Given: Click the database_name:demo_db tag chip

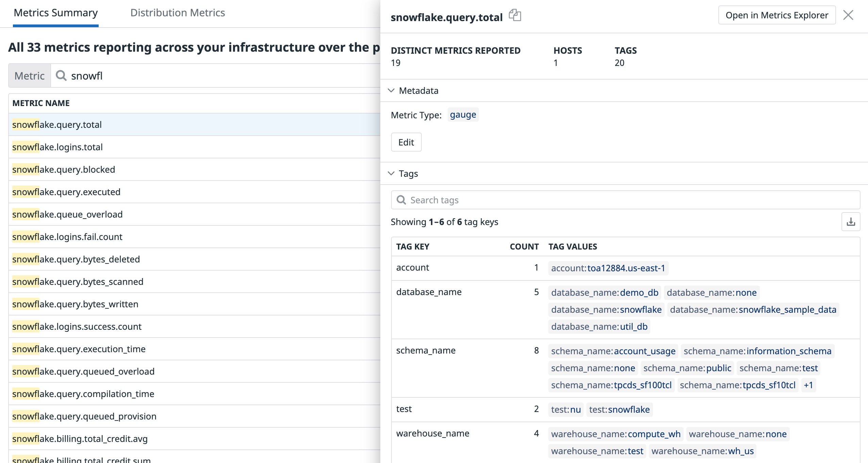Looking at the screenshot, I should pos(604,292).
